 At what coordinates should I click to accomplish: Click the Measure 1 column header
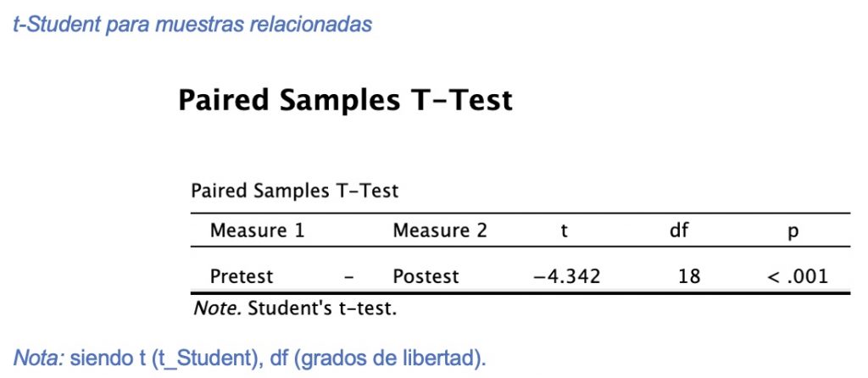tap(257, 230)
